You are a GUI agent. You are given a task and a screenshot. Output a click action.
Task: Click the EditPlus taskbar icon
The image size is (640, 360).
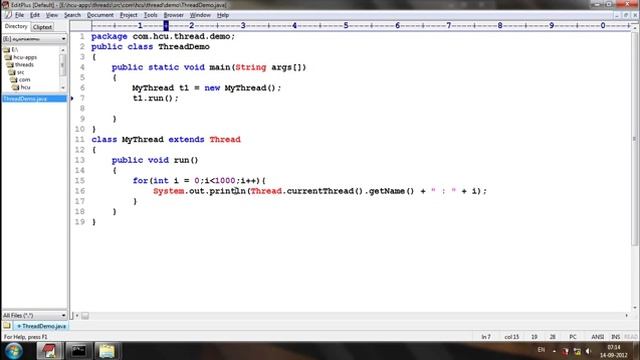point(50,351)
